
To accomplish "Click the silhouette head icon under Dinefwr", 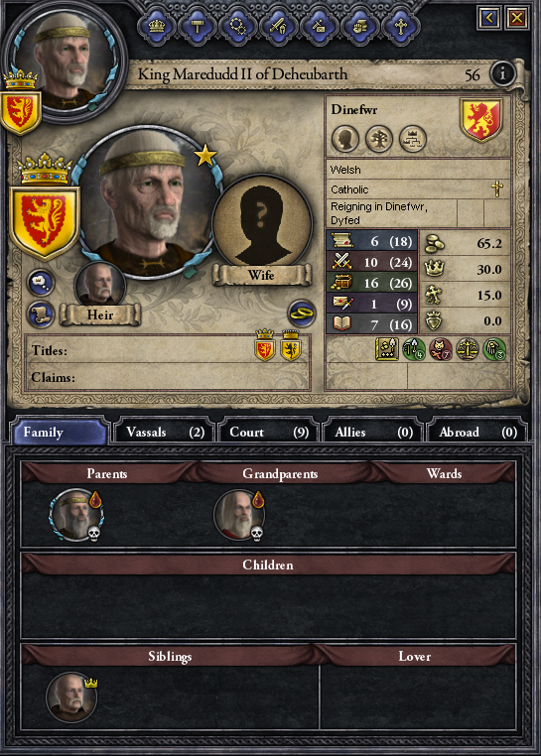I will (345, 139).
